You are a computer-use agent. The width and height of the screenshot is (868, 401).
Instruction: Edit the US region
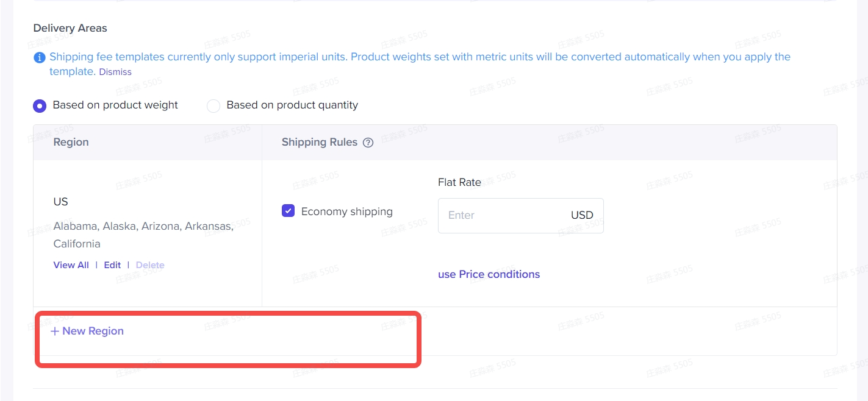112,265
